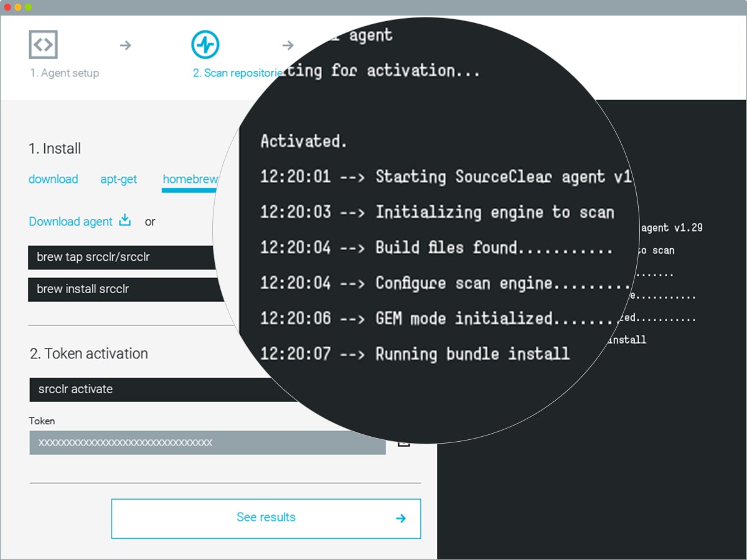Viewport: 747px width, 560px height.
Task: Open step 2. Scan repositories
Action: coord(238,73)
